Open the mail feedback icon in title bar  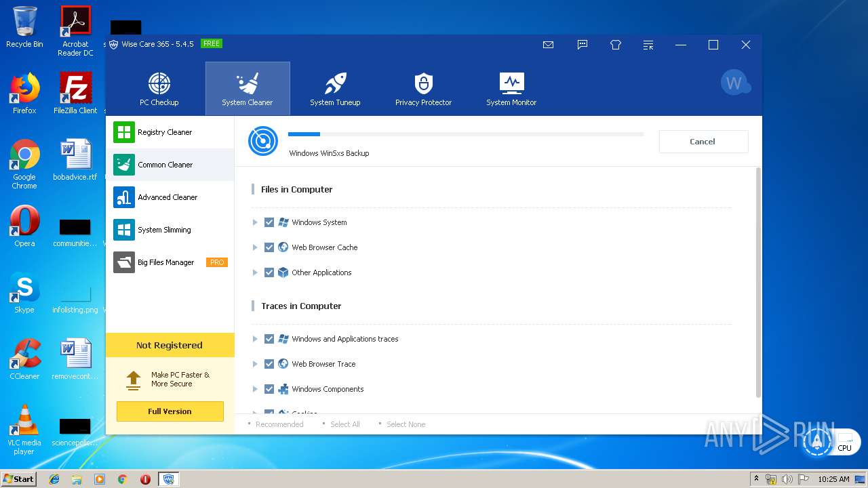549,45
